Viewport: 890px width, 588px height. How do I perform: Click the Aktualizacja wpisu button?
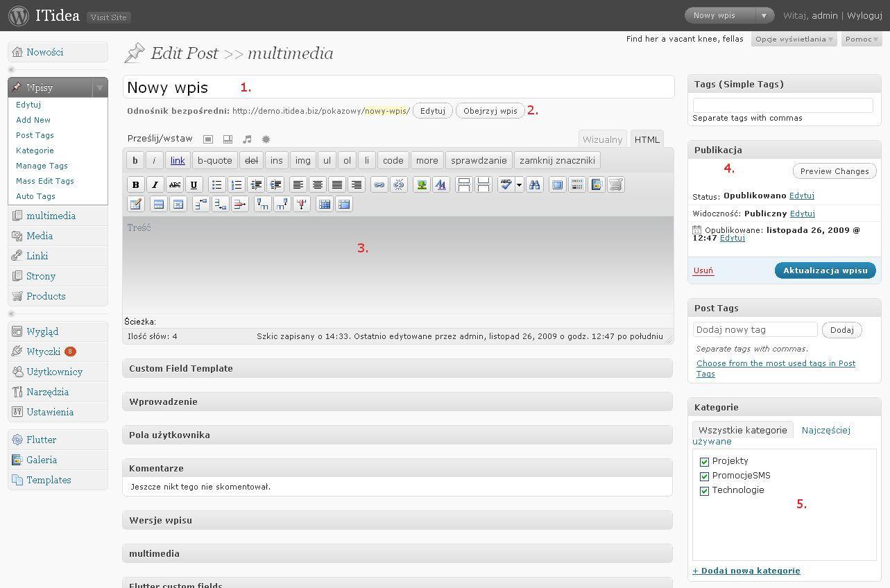tap(825, 270)
